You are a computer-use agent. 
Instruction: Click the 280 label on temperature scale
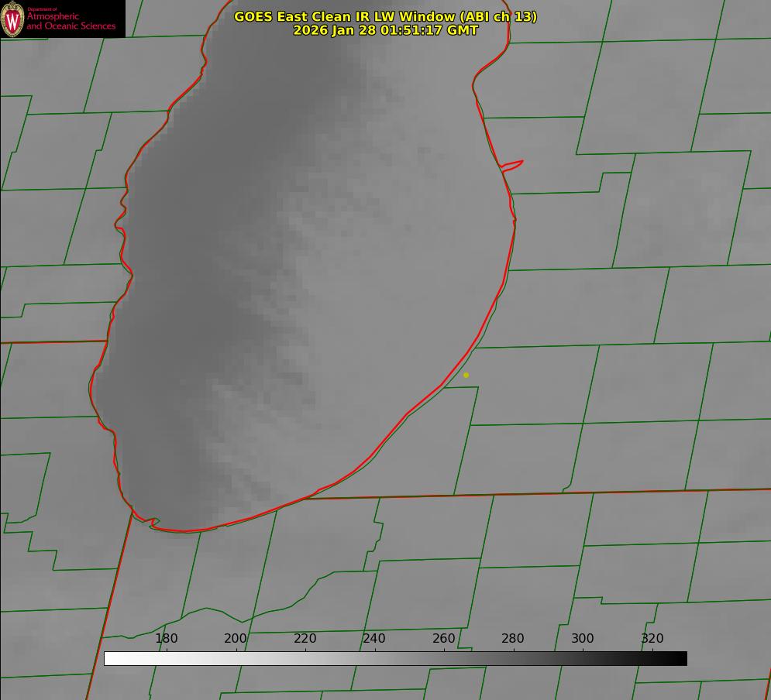click(513, 639)
